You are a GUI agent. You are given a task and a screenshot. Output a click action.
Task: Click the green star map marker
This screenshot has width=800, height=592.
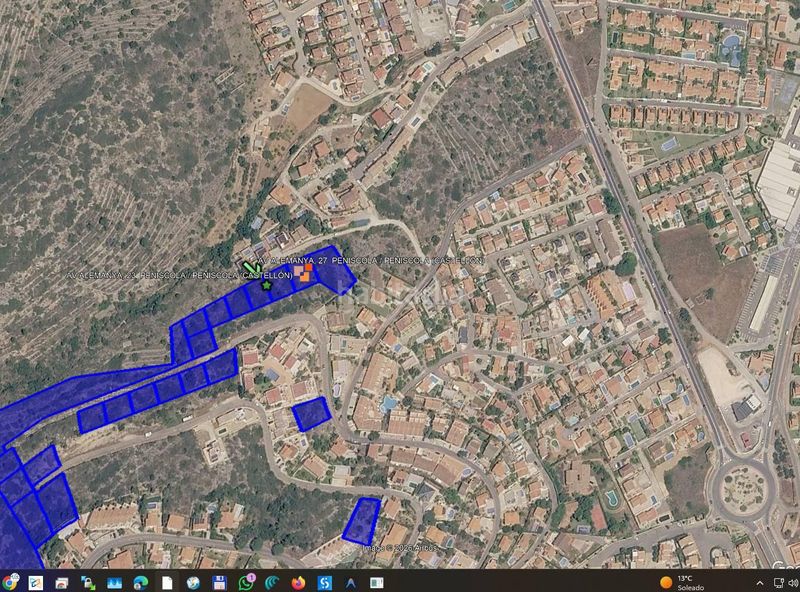(266, 285)
